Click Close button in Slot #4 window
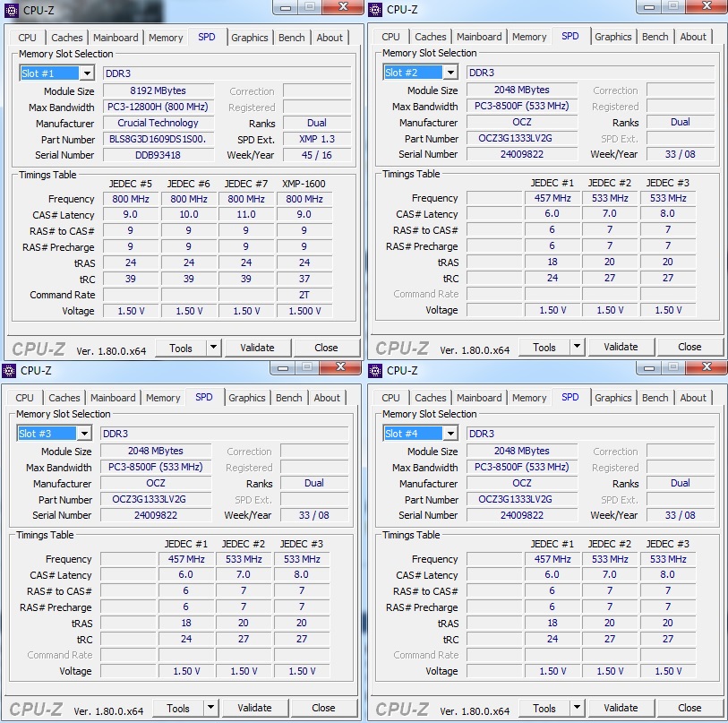Viewport: 728px width, 723px height. tap(689, 708)
